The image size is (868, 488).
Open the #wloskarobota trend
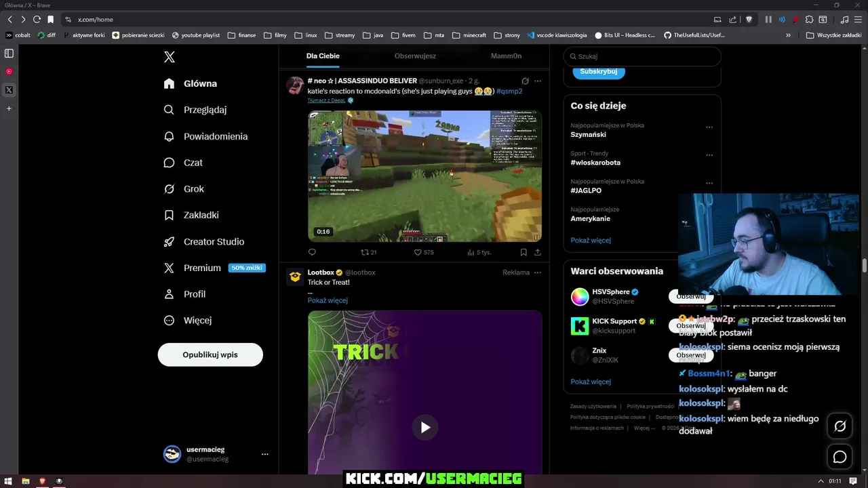pyautogui.click(x=595, y=163)
